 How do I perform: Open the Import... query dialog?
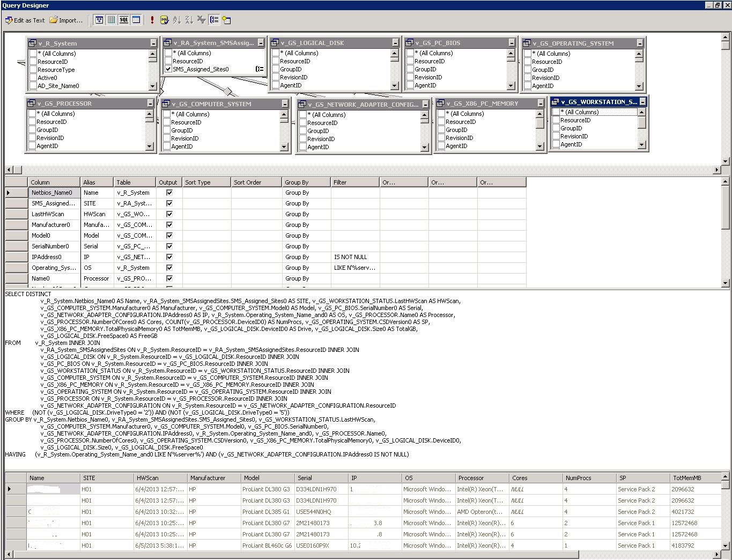point(66,20)
